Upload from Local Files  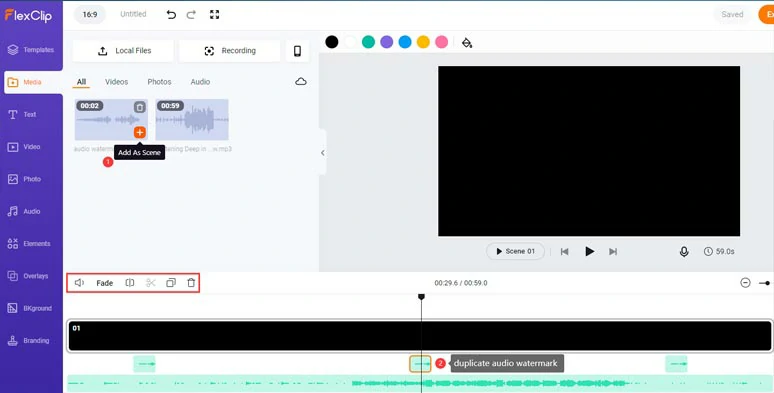123,51
